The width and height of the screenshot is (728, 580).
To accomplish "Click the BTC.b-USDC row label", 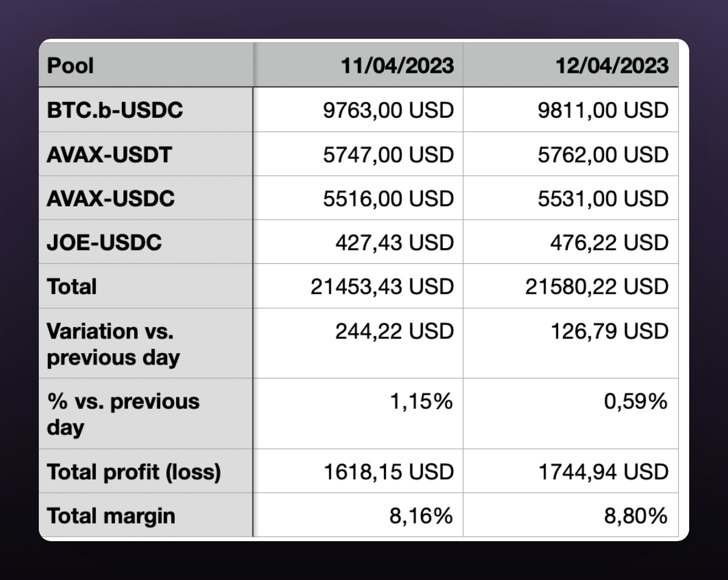I will [x=115, y=110].
